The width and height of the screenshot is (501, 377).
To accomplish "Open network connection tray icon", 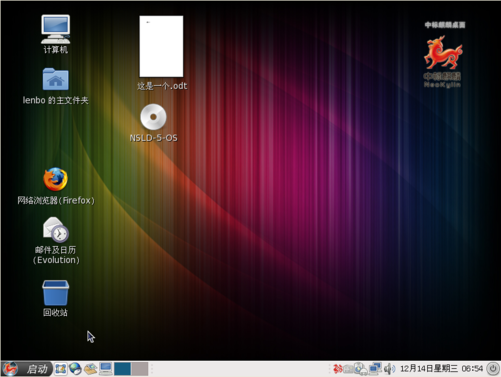I will pos(375,369).
